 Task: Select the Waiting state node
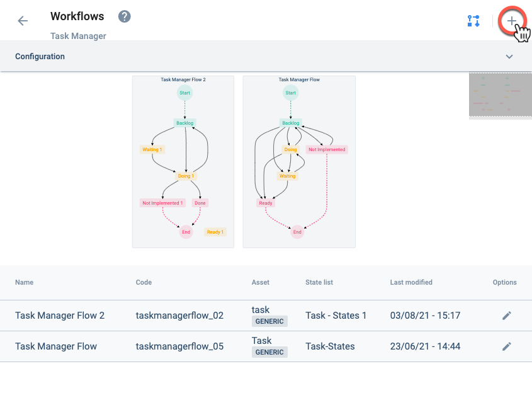click(287, 176)
